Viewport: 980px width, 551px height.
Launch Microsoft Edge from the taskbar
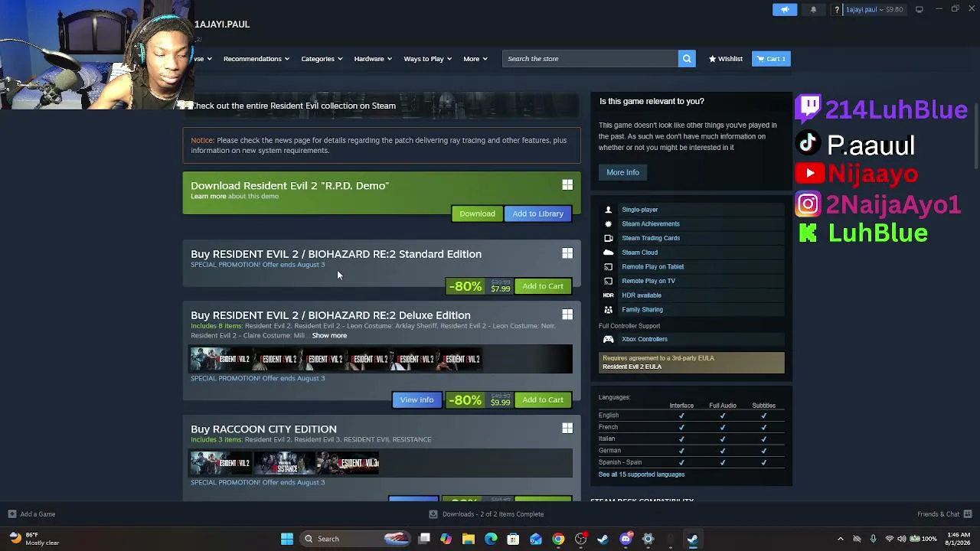[491, 539]
